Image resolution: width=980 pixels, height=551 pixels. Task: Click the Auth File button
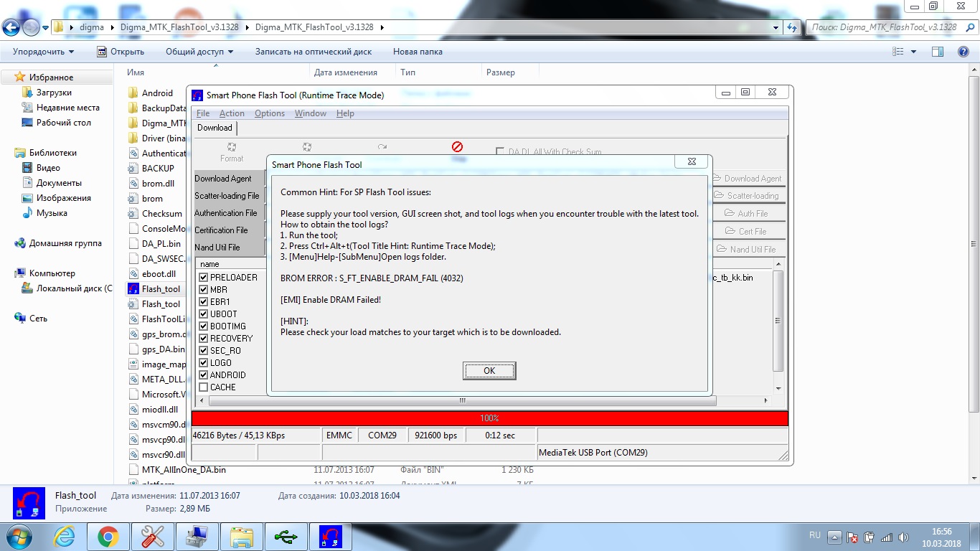pyautogui.click(x=746, y=214)
